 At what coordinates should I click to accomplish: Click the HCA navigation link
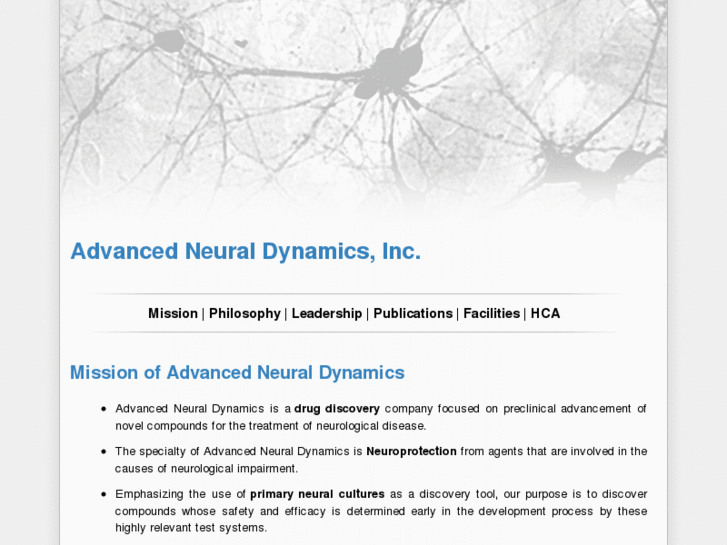[545, 314]
